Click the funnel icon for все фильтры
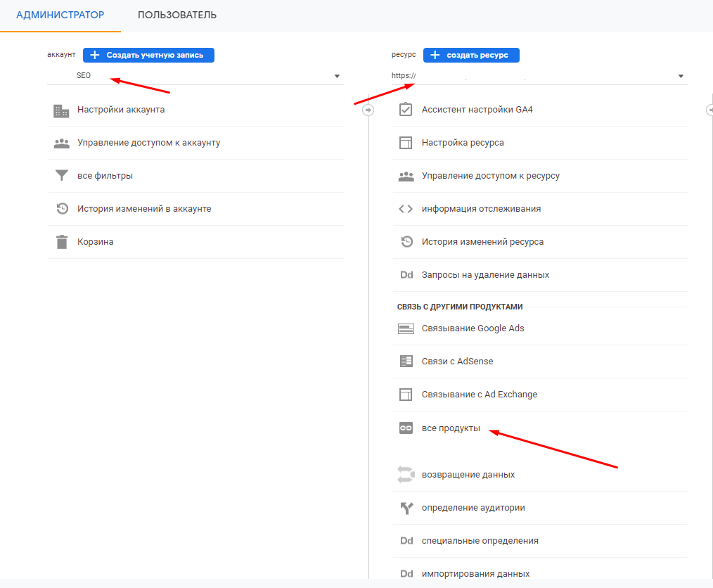This screenshot has width=713, height=588. pos(61,176)
